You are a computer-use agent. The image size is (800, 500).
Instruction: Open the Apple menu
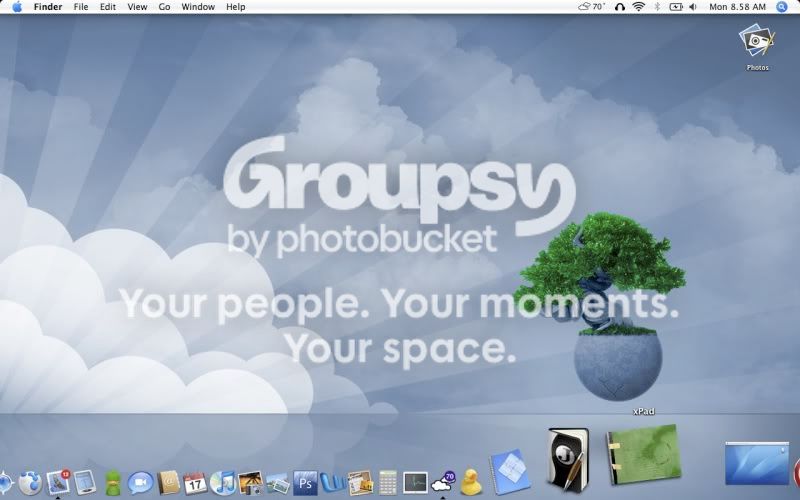(17, 7)
